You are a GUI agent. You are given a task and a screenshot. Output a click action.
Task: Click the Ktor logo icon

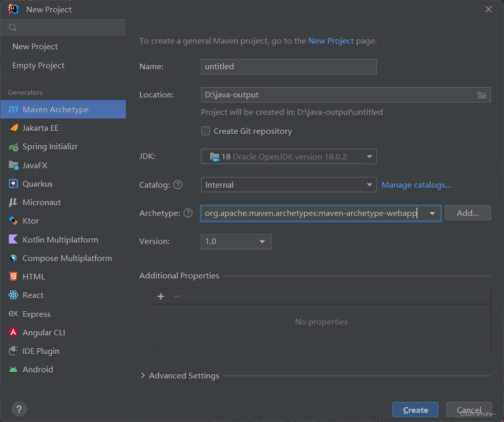pyautogui.click(x=13, y=220)
